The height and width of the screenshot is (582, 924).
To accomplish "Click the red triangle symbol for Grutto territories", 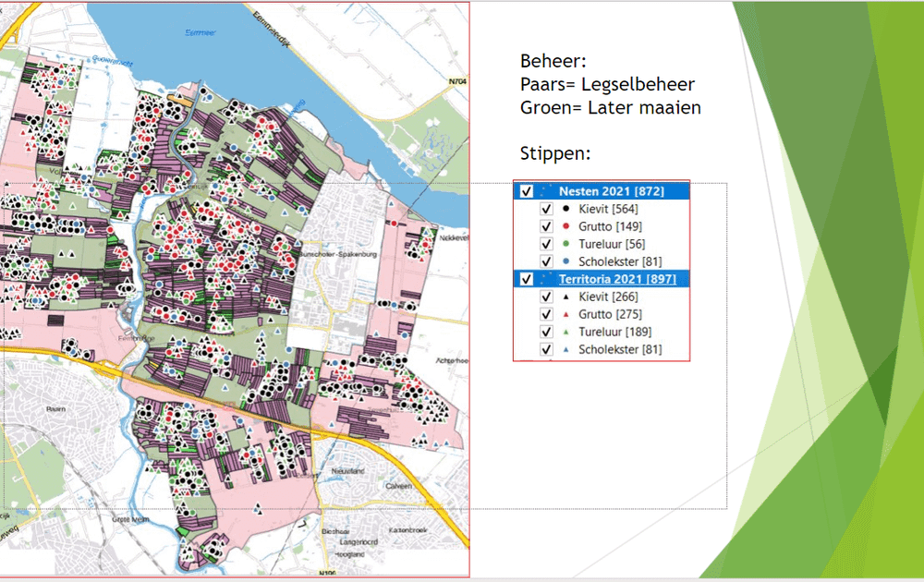I will [565, 315].
